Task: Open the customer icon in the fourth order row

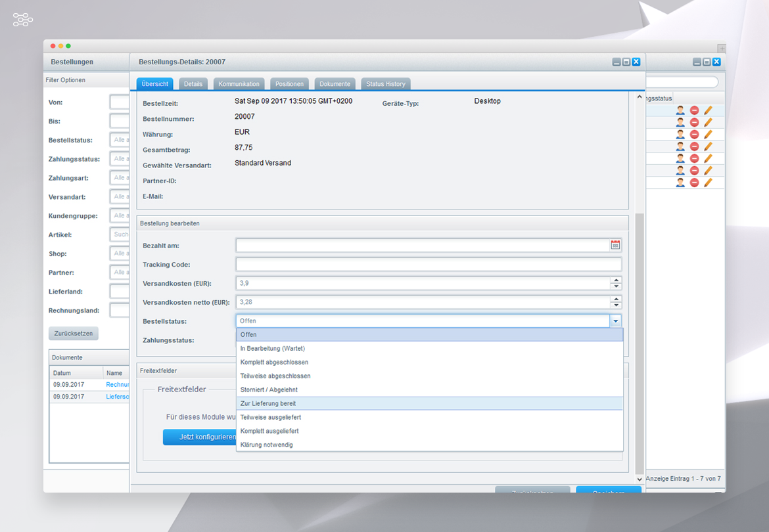Action: (x=680, y=146)
